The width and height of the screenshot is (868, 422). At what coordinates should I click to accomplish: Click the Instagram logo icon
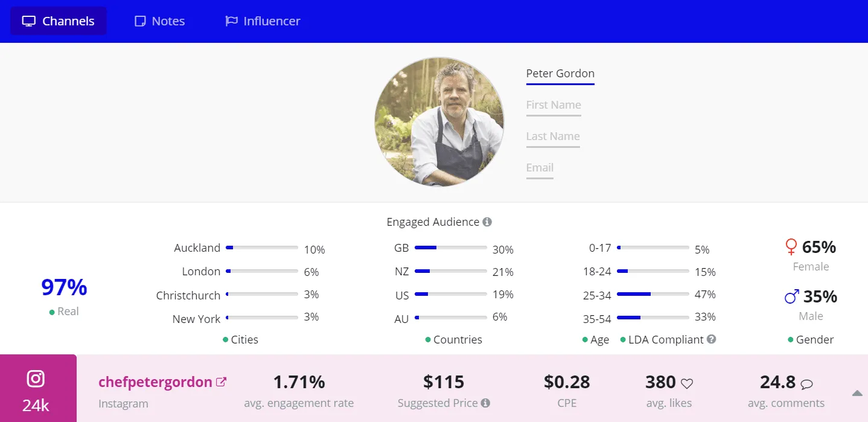tap(36, 379)
